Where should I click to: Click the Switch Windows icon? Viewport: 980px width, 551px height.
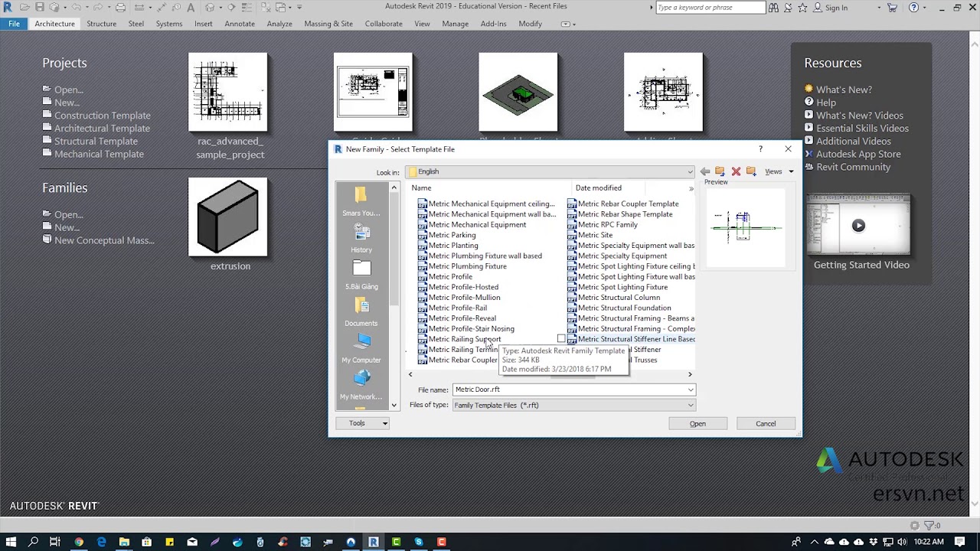280,8
